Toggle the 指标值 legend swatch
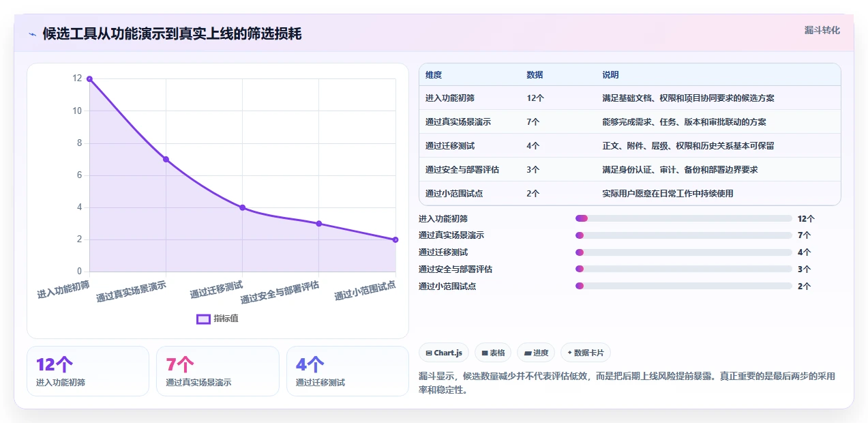Image resolution: width=868 pixels, height=423 pixels. click(203, 319)
